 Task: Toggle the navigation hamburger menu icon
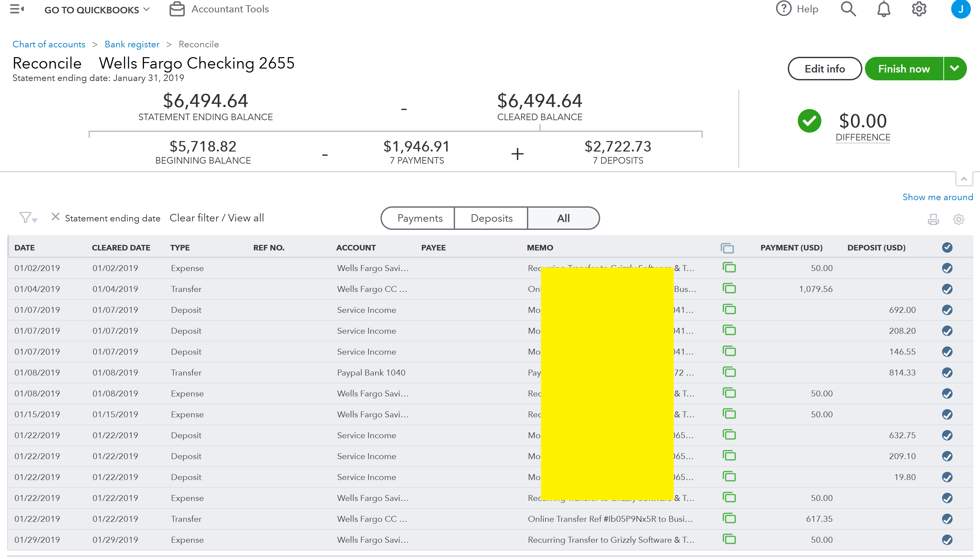tap(17, 9)
